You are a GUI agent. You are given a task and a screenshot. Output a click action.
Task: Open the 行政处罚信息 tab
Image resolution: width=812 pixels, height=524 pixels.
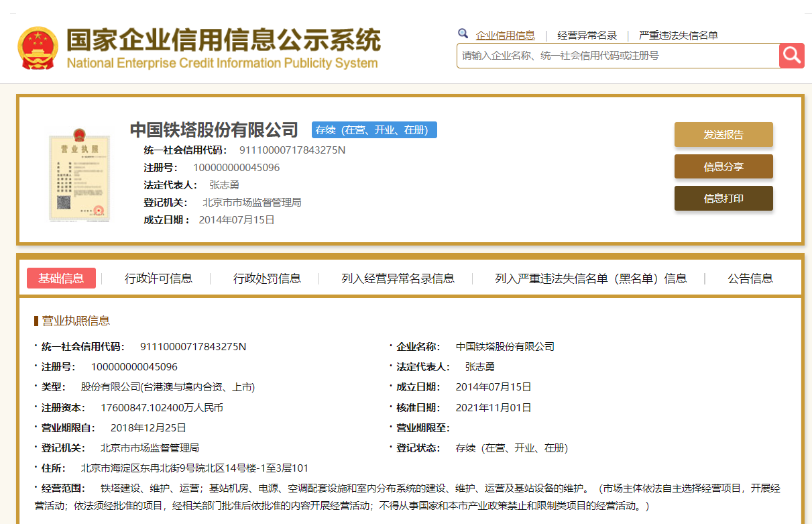tap(267, 278)
